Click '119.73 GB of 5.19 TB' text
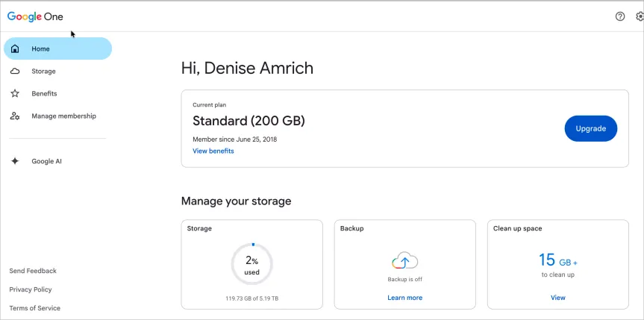 [251, 298]
